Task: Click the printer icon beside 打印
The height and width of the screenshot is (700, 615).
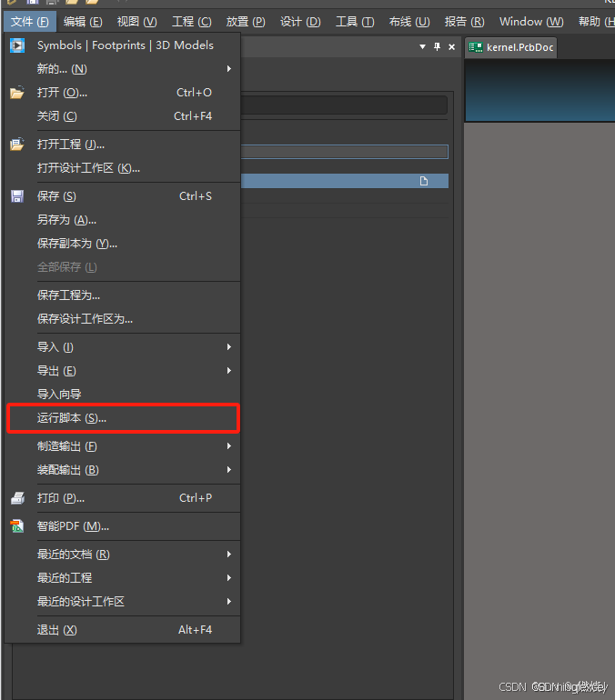Action: coord(17,498)
